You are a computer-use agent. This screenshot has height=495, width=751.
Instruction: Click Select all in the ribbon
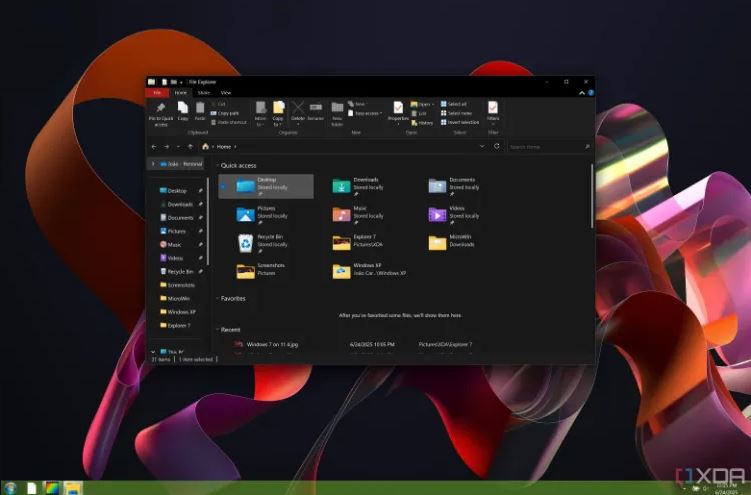point(453,104)
